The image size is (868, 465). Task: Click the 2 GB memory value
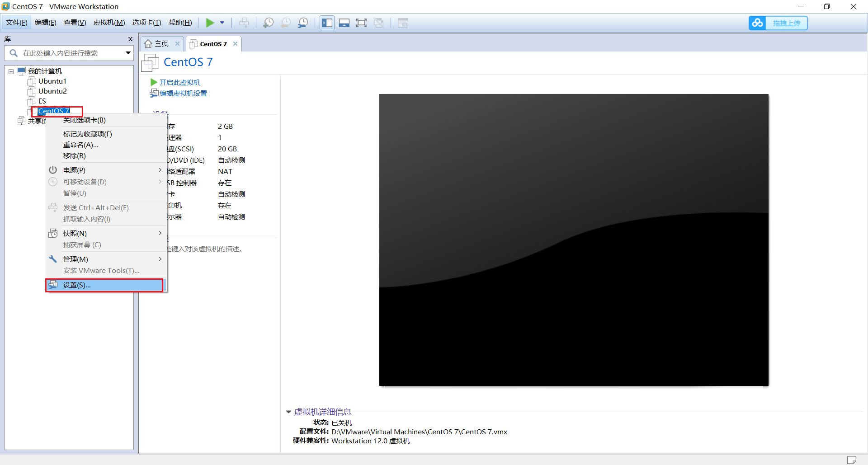pos(225,127)
